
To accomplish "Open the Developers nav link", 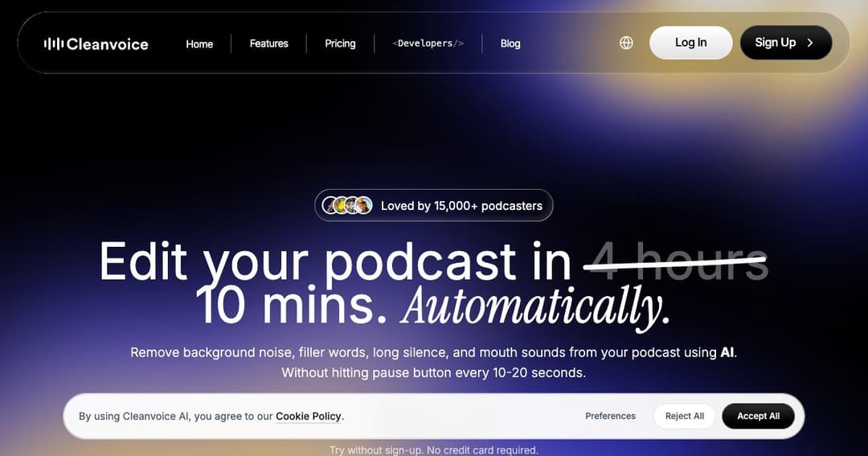I will pos(428,43).
